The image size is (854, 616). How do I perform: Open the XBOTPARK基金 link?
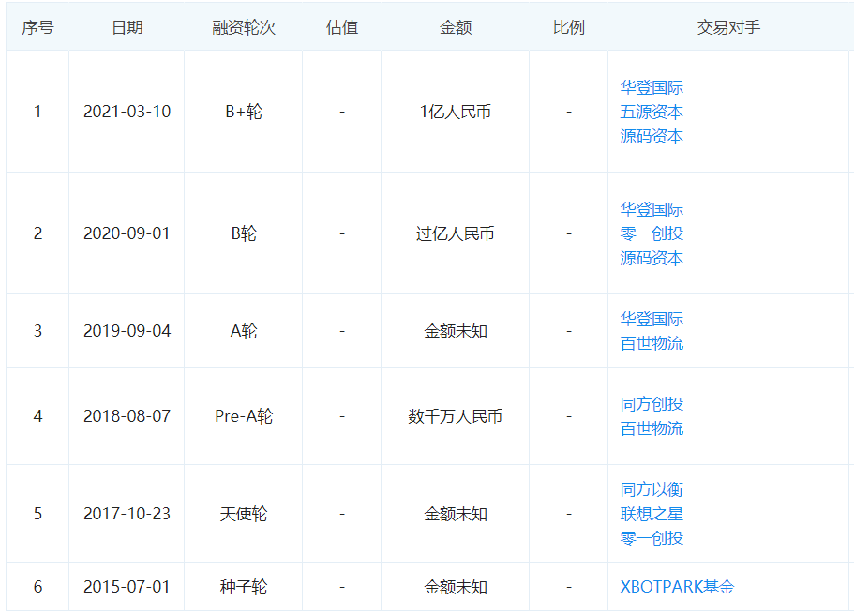[677, 587]
